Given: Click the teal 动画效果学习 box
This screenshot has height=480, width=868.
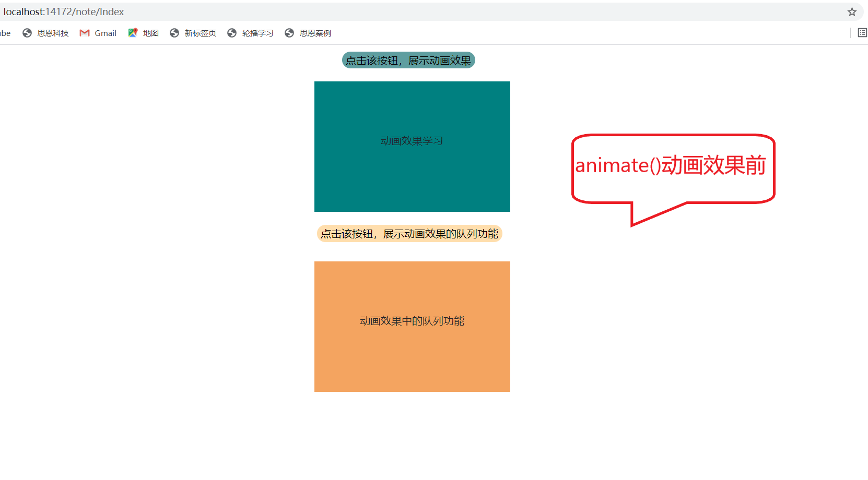Looking at the screenshot, I should tap(412, 146).
